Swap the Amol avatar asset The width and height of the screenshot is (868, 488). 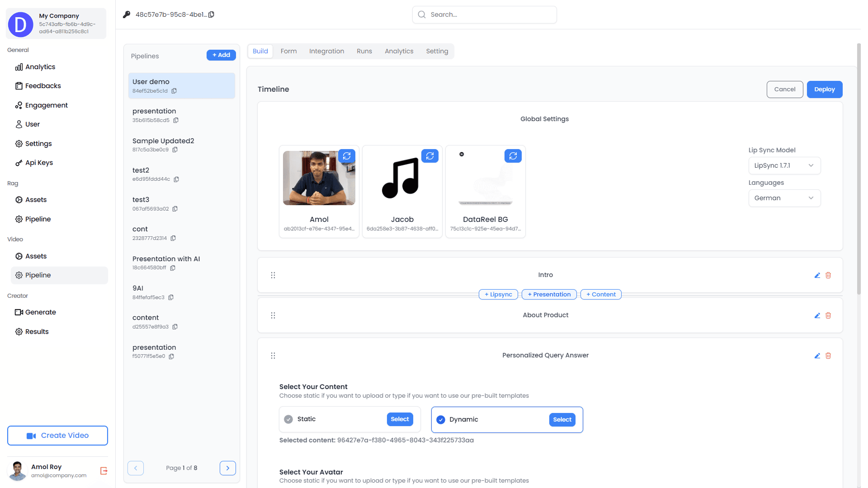click(347, 156)
